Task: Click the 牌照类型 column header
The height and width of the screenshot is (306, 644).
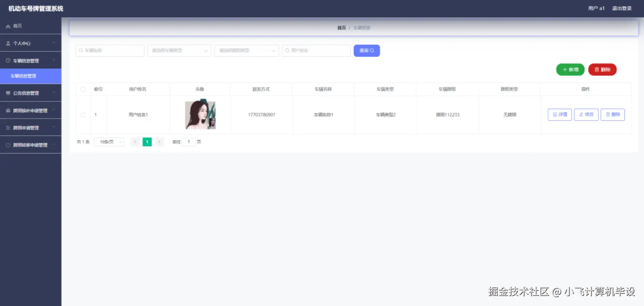Action: tap(509, 89)
